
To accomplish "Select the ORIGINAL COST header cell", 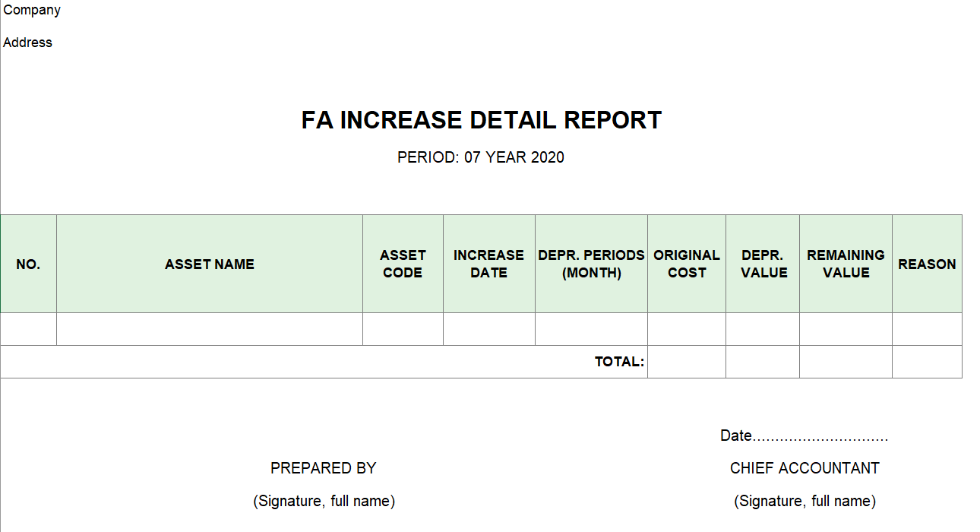I will tap(687, 264).
